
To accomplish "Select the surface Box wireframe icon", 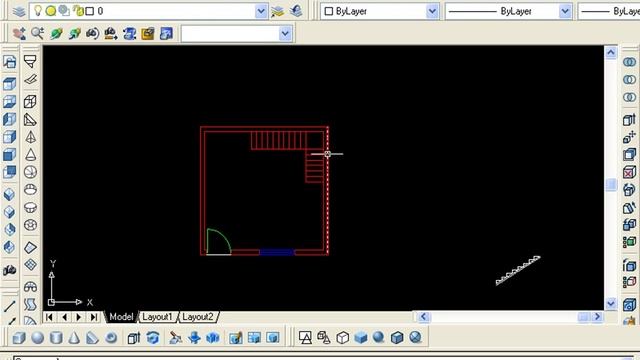I will pyautogui.click(x=30, y=101).
